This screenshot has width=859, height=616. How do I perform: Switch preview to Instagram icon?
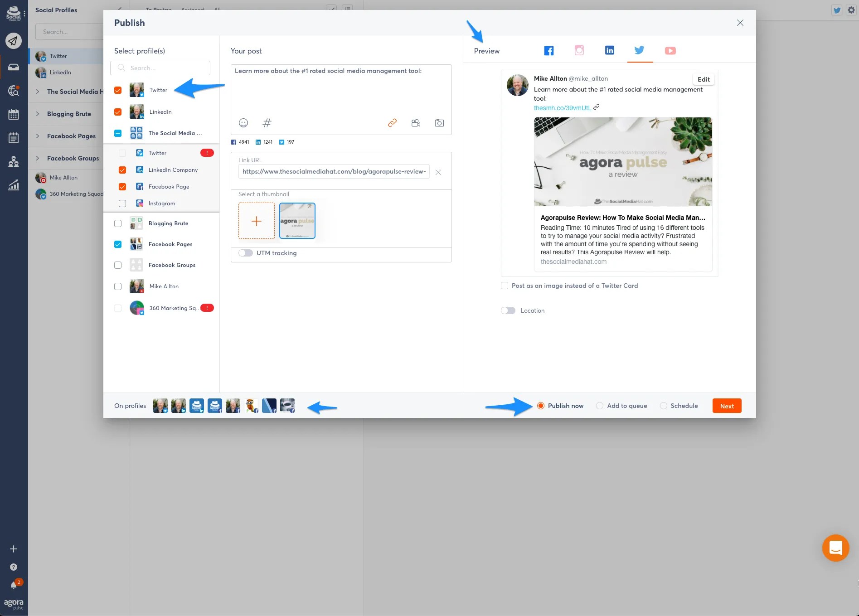click(579, 50)
